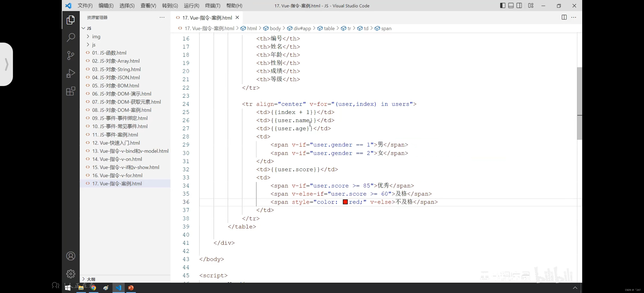
Task: Open 03. JS-对象-String.html file
Action: click(125, 69)
